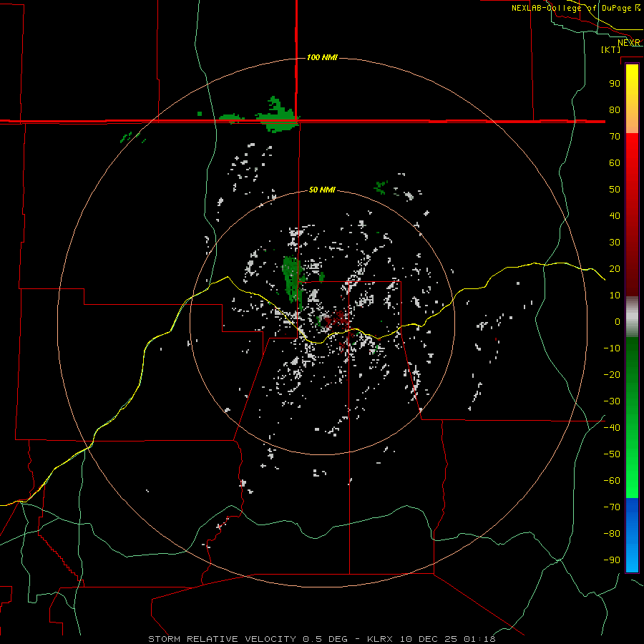
Task: Click the 10 value on velocity scale
Action: tap(615, 296)
